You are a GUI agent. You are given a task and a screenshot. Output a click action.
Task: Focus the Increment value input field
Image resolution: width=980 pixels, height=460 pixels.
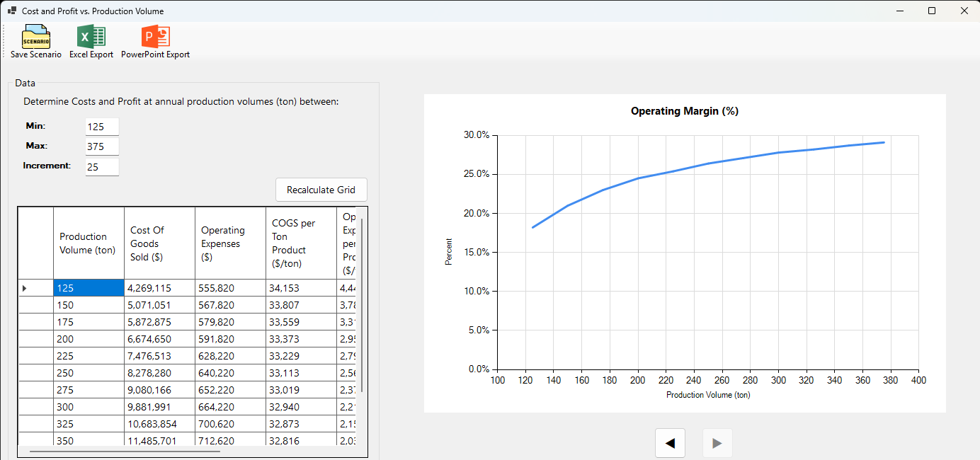coord(102,167)
